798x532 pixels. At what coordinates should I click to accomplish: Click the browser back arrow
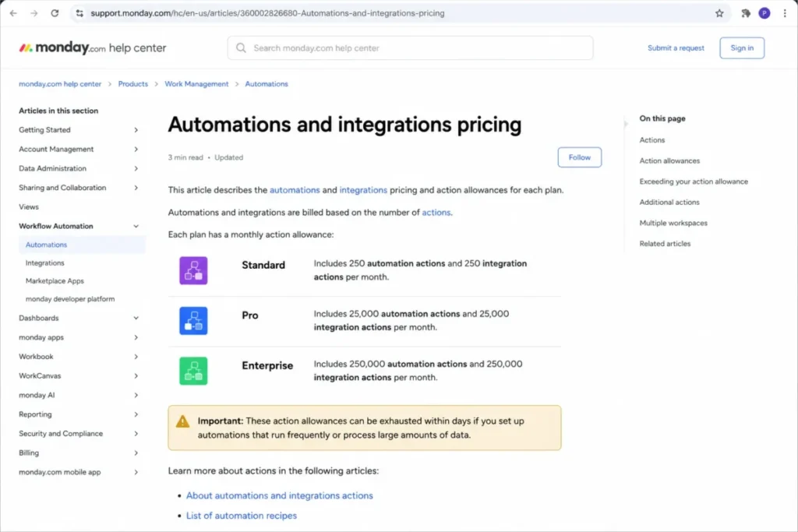[13, 13]
